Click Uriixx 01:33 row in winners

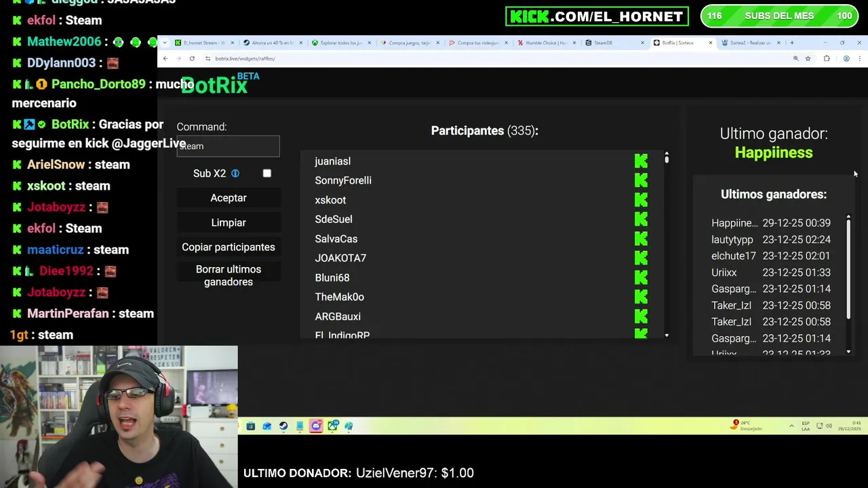point(772,272)
